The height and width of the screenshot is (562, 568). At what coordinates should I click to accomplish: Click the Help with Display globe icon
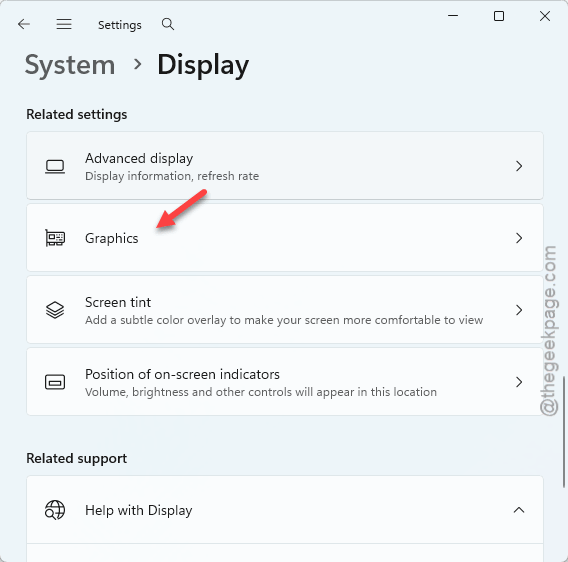(x=55, y=510)
